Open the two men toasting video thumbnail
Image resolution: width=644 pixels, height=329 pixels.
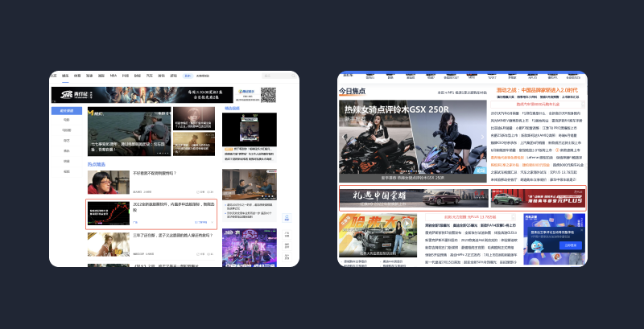tap(250, 184)
